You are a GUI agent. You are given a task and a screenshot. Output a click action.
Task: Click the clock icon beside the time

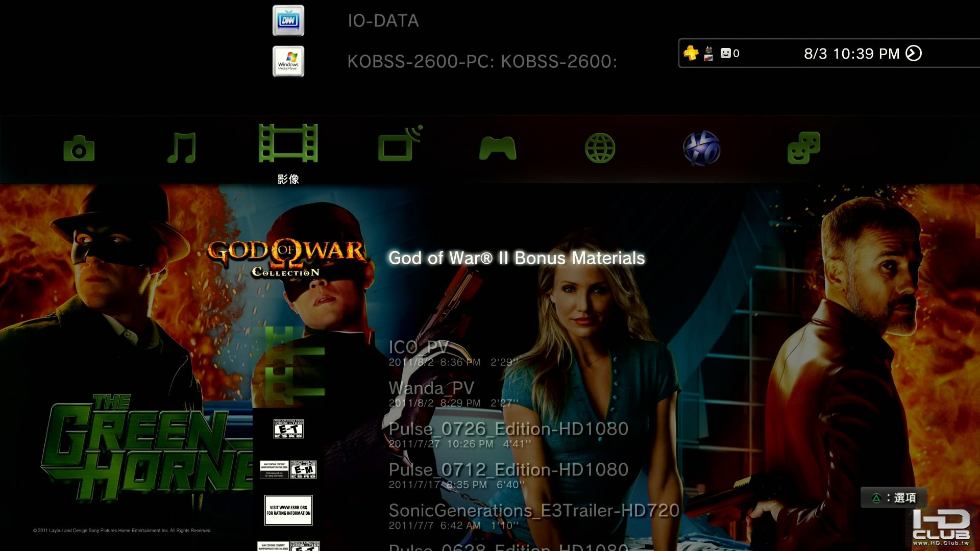pos(914,53)
